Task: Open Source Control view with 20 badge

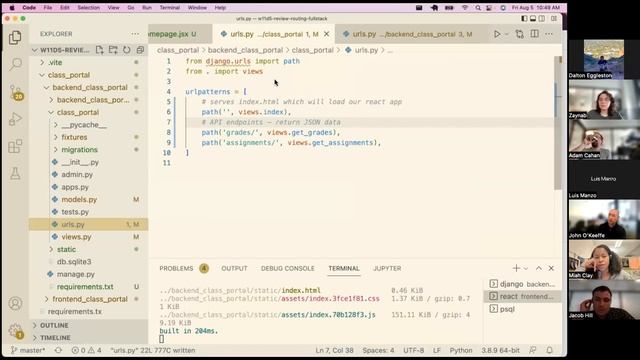Action: tap(16, 93)
